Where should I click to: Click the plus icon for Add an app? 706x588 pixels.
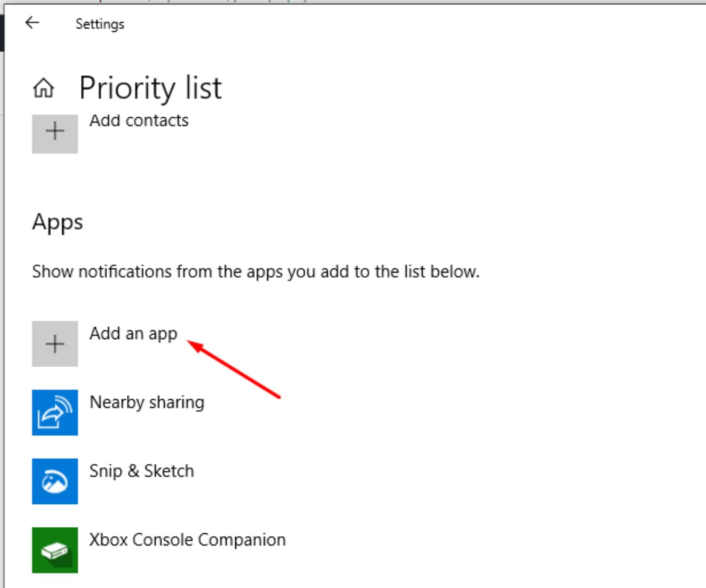pyautogui.click(x=55, y=344)
